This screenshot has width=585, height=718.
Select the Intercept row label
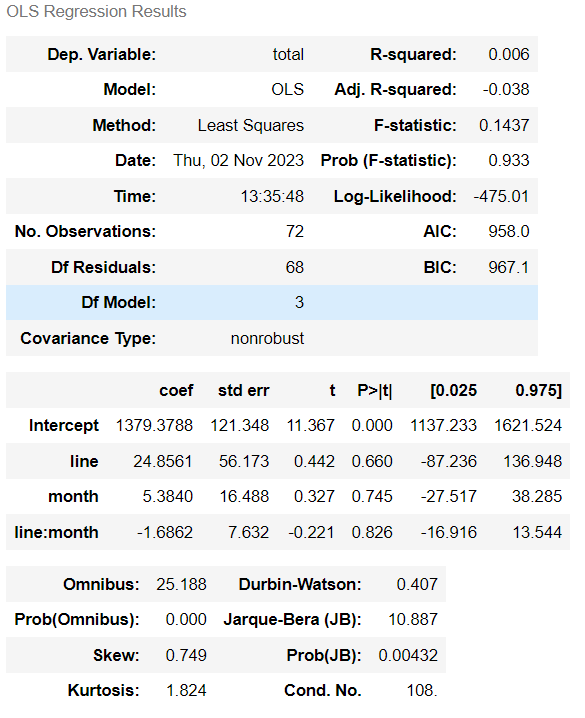tap(64, 425)
